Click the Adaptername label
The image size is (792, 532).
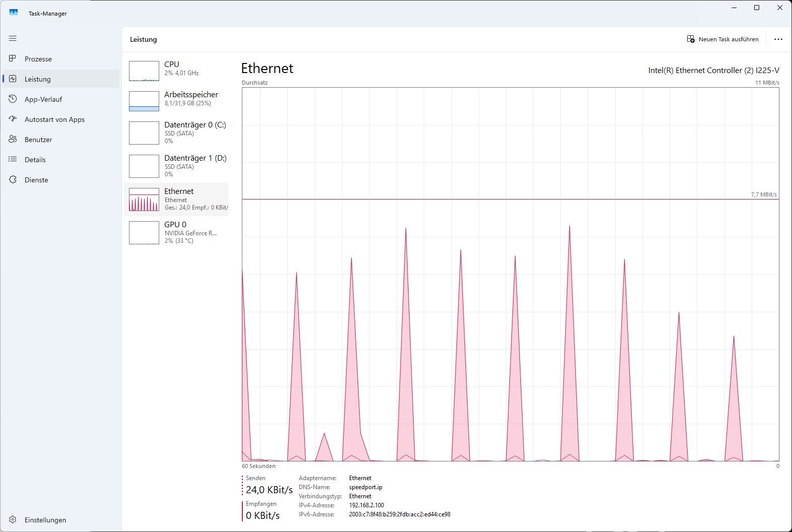tap(317, 478)
